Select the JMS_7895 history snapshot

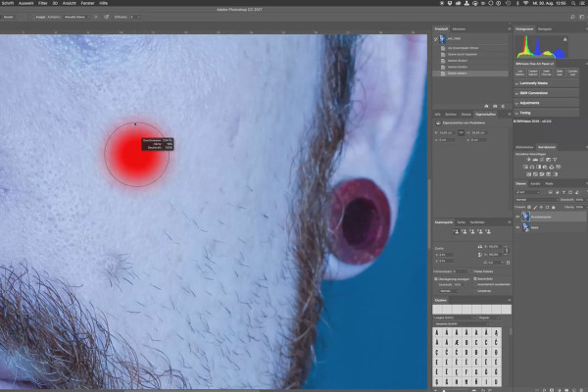tap(470, 38)
